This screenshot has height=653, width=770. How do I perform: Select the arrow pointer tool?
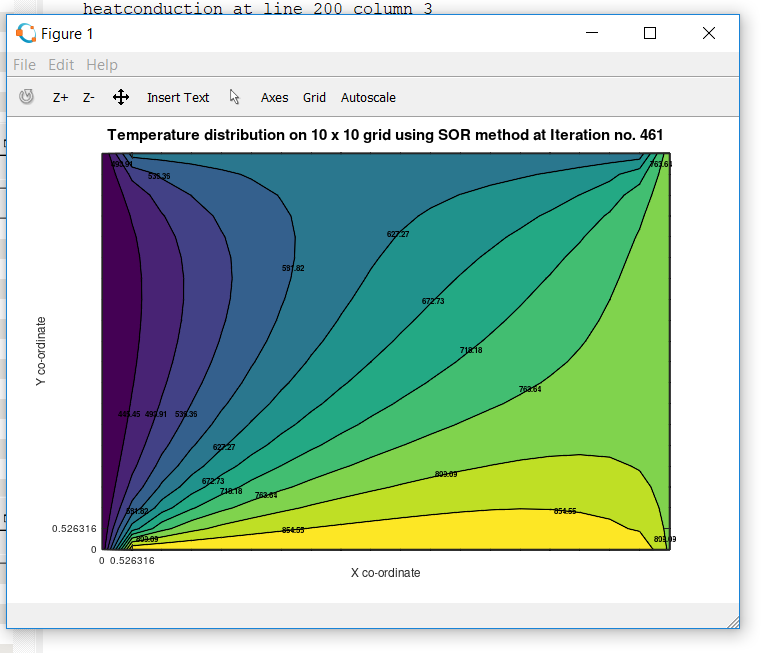click(235, 97)
